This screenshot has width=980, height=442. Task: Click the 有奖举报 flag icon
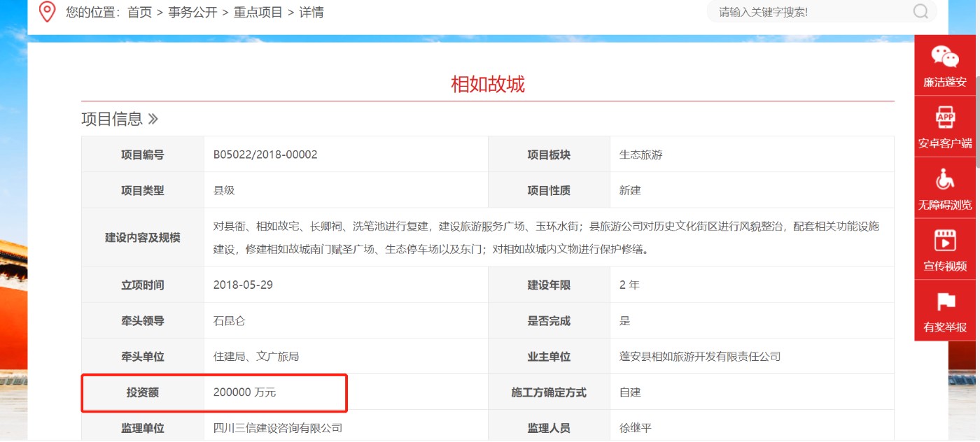[945, 302]
